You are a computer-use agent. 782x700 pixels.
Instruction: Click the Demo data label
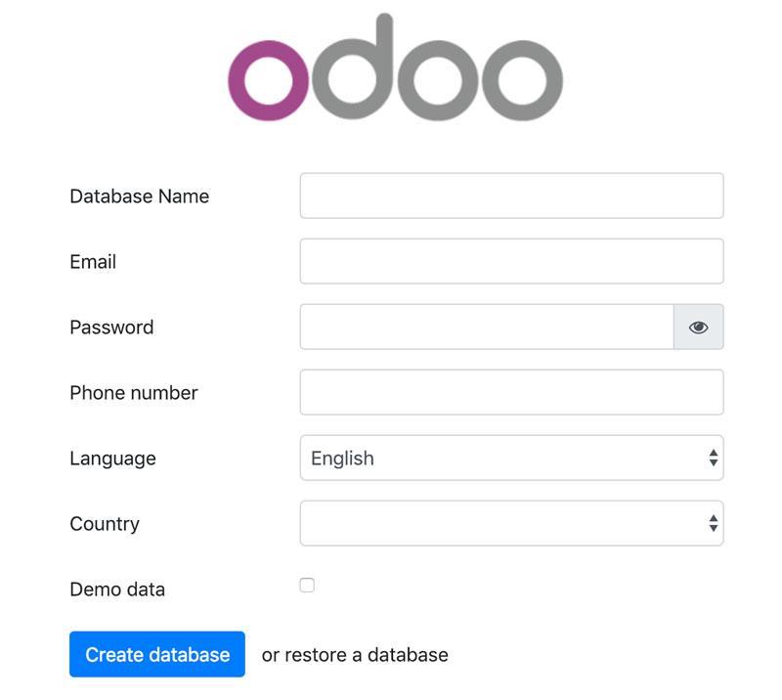tap(116, 589)
